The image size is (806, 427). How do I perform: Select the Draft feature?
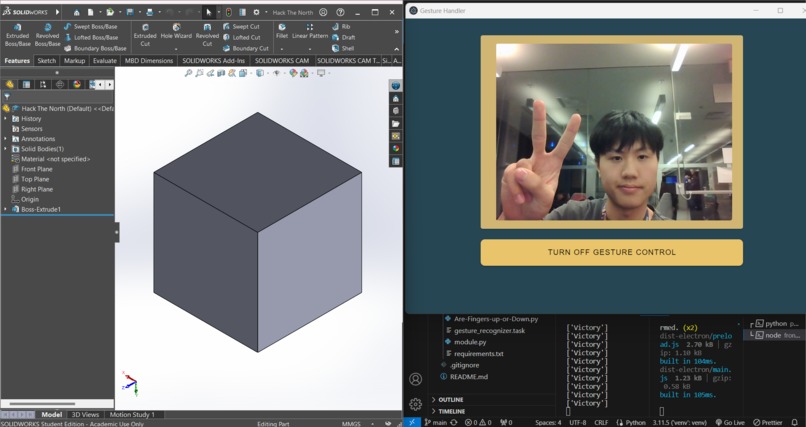click(343, 37)
